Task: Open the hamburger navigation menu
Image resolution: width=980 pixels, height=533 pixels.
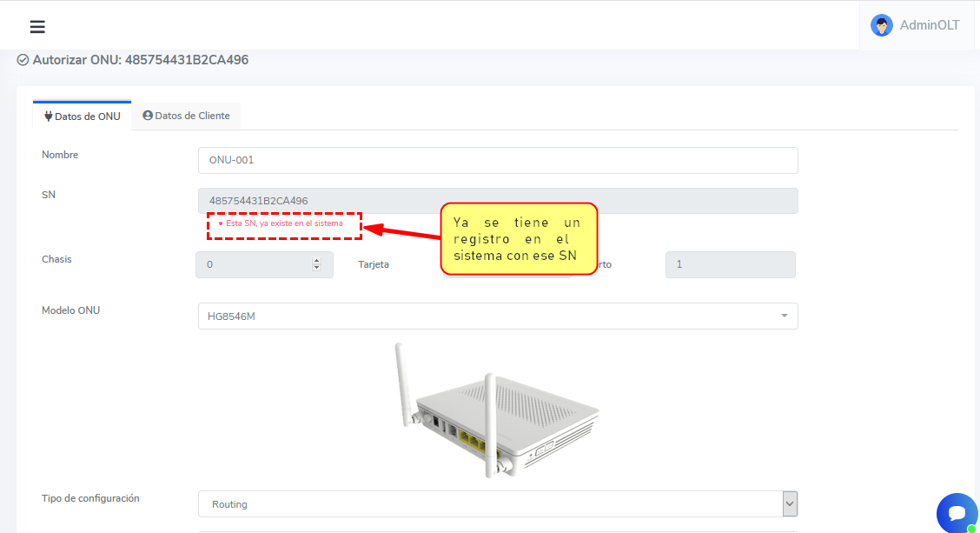Action: [37, 26]
